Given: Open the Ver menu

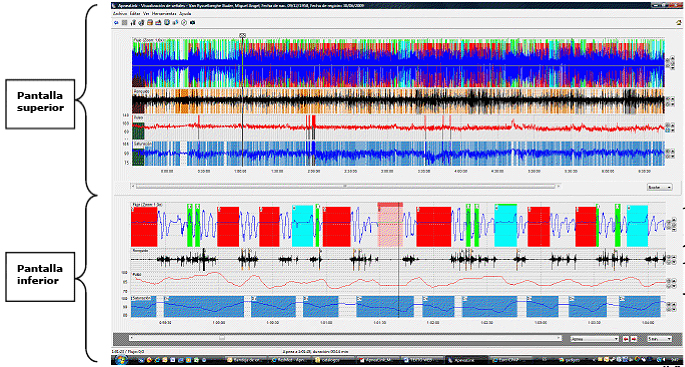Looking at the screenshot, I should [146, 14].
